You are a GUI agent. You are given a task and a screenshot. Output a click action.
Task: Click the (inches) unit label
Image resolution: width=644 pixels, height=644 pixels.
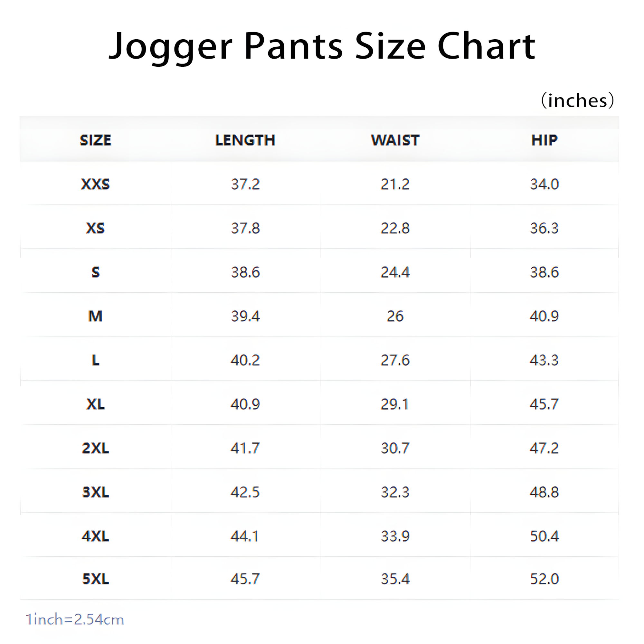pyautogui.click(x=577, y=100)
